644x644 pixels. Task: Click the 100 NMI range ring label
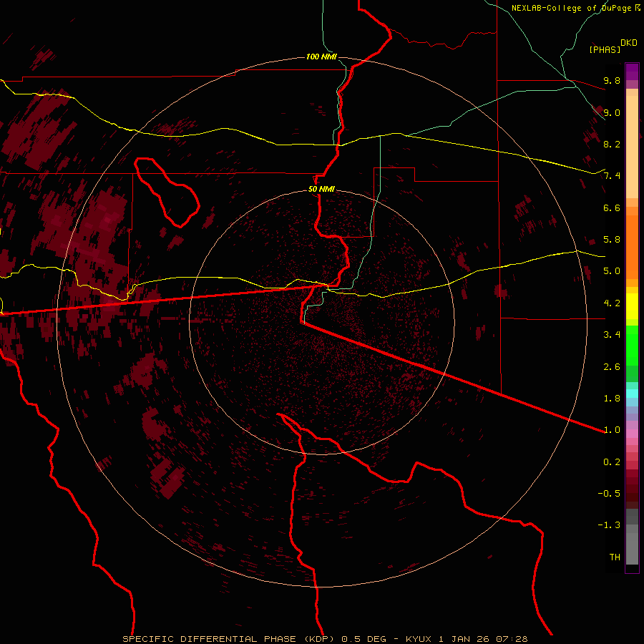pyautogui.click(x=321, y=57)
